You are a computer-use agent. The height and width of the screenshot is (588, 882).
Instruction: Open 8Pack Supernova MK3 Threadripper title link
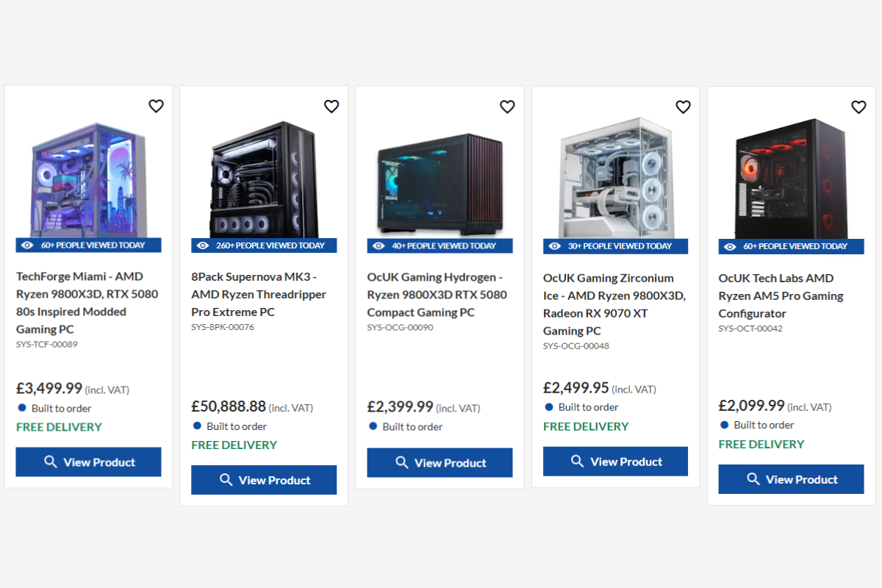coord(259,294)
